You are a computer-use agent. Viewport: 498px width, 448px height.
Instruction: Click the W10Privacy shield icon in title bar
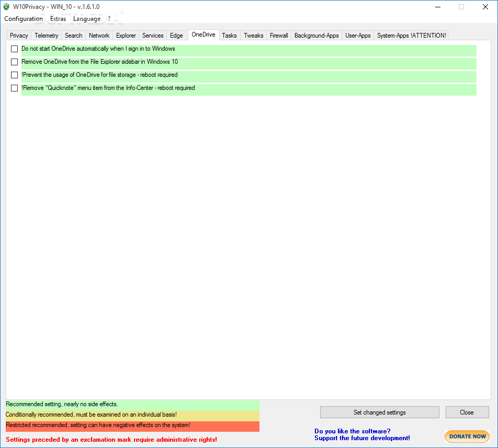6,7
